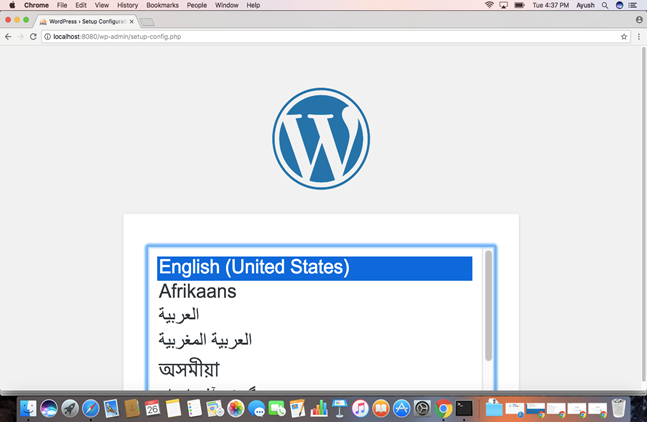The image size is (647, 422).
Task: Select English (United States) language
Action: 314,268
